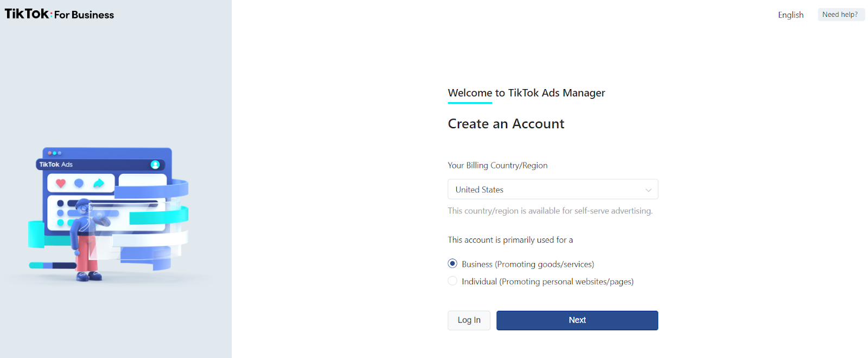This screenshot has width=868, height=358.
Task: Open the Billing Country/Region dropdown
Action: pyautogui.click(x=553, y=190)
